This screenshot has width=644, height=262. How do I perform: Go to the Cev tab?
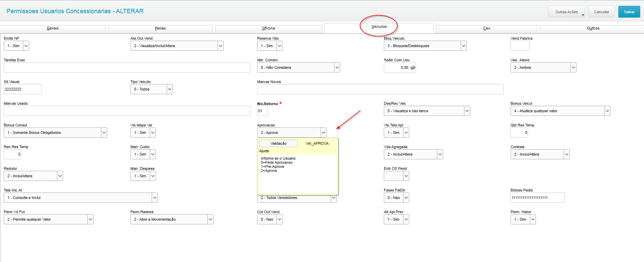486,28
